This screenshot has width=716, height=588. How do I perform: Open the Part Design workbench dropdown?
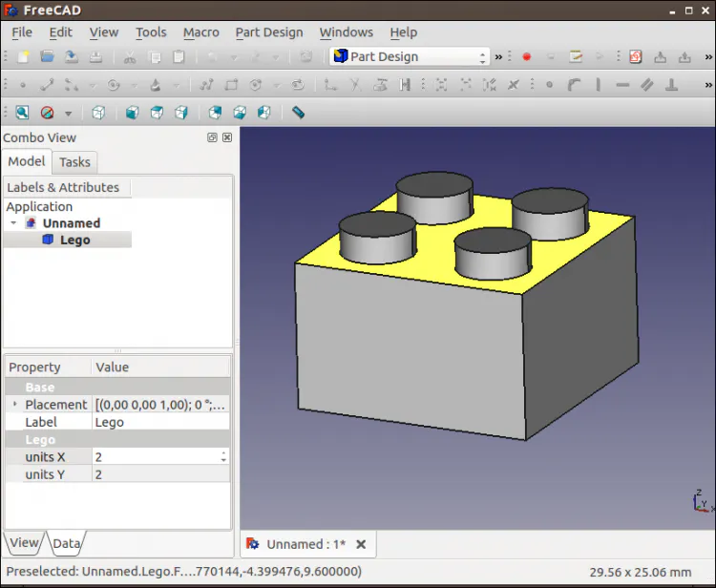coord(410,56)
